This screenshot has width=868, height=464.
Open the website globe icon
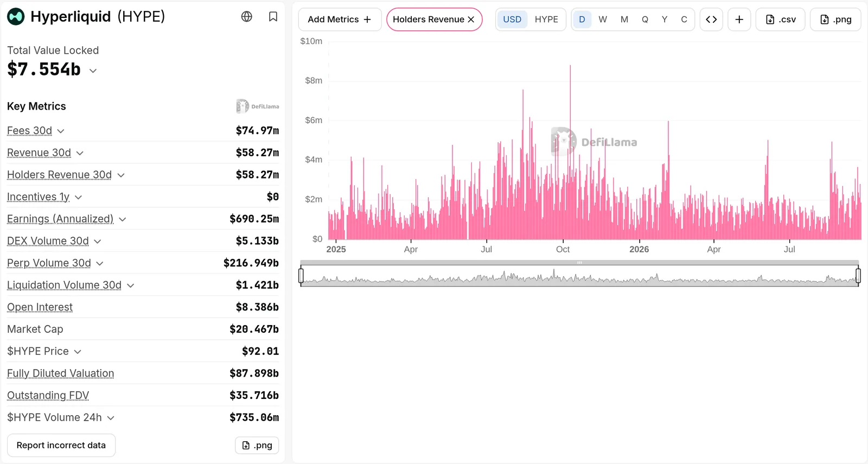(247, 17)
